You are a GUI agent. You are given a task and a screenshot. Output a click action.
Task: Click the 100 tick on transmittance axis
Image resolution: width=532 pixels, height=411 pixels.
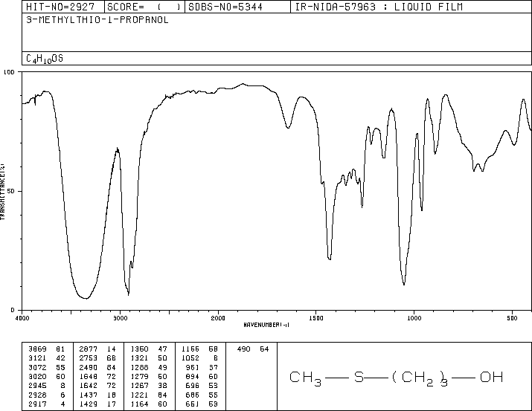pyautogui.click(x=9, y=72)
